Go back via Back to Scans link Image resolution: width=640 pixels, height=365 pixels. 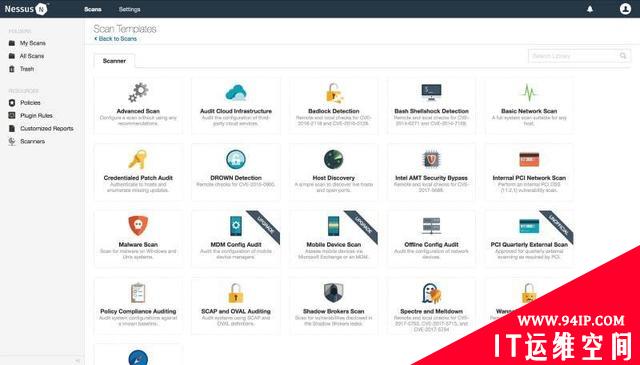point(116,39)
